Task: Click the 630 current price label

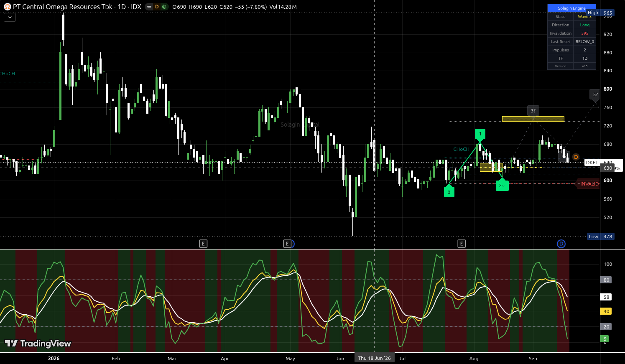Action: (607, 168)
